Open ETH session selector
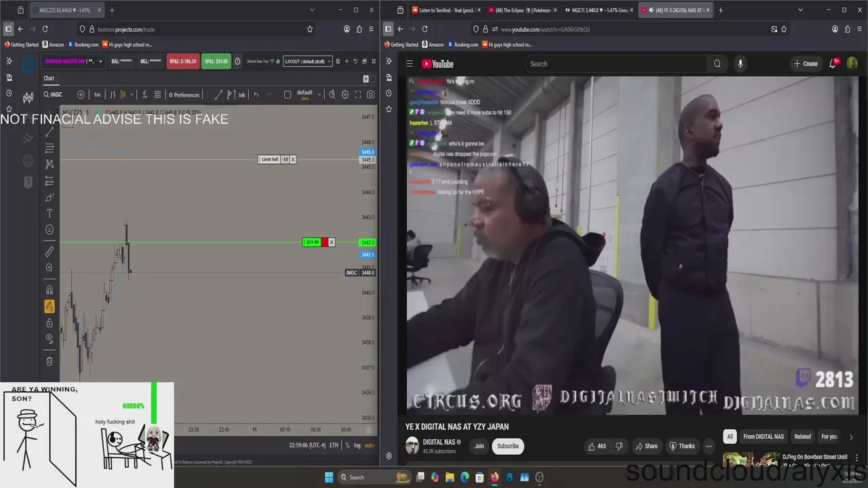 point(334,445)
